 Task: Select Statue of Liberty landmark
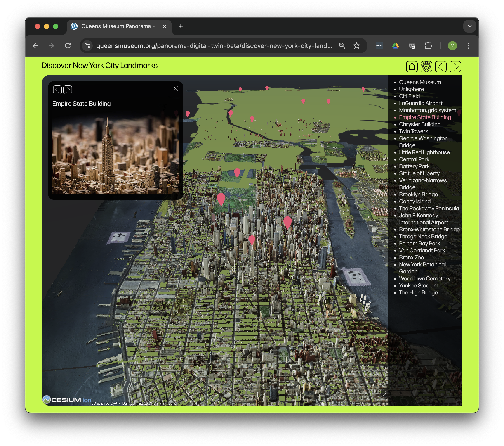pyautogui.click(x=419, y=173)
